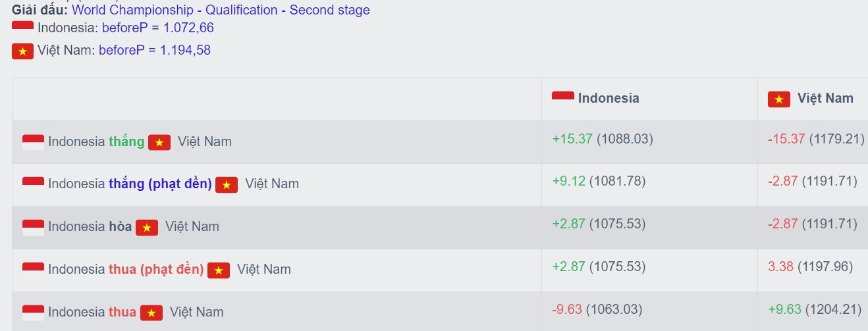Viewport: 868px width, 331px height.
Task: Click Indonesia's -9.63 (1063.03) cell
Action: [597, 309]
